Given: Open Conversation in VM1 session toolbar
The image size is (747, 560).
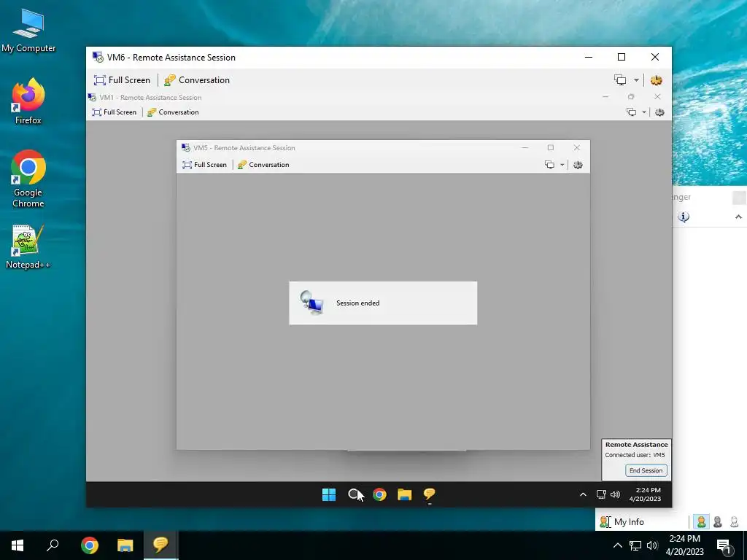Looking at the screenshot, I should pos(173,112).
